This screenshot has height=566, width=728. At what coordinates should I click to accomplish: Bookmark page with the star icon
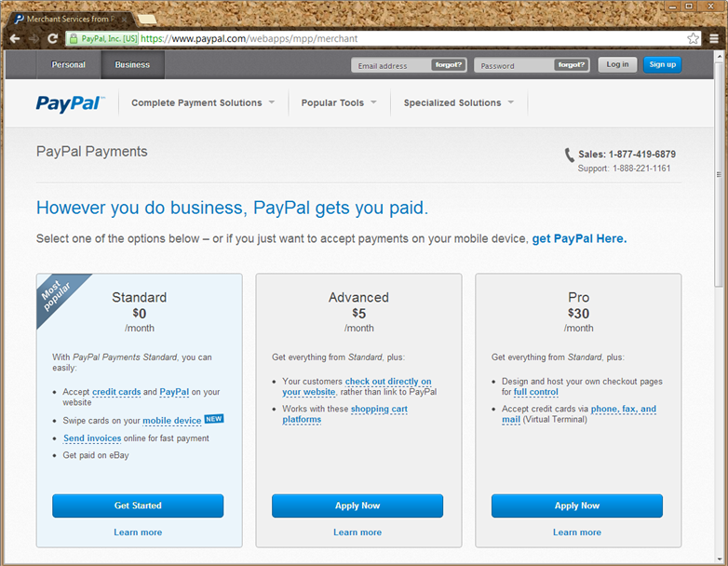693,38
